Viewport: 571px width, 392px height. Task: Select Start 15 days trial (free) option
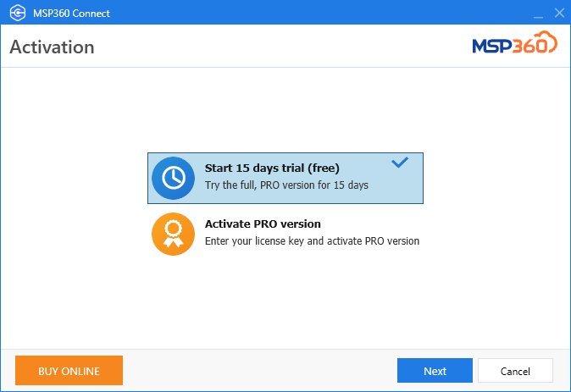285,178
